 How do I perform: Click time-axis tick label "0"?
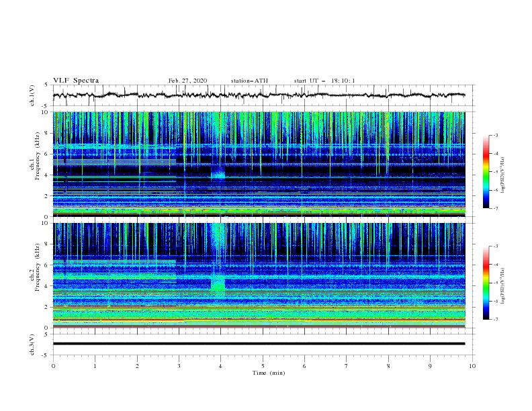click(x=53, y=366)
